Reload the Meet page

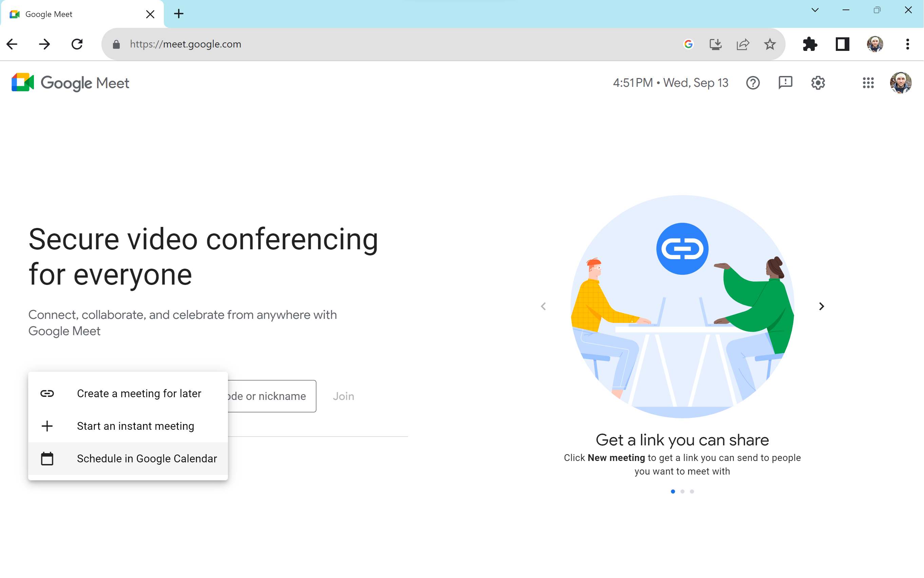[x=77, y=44]
